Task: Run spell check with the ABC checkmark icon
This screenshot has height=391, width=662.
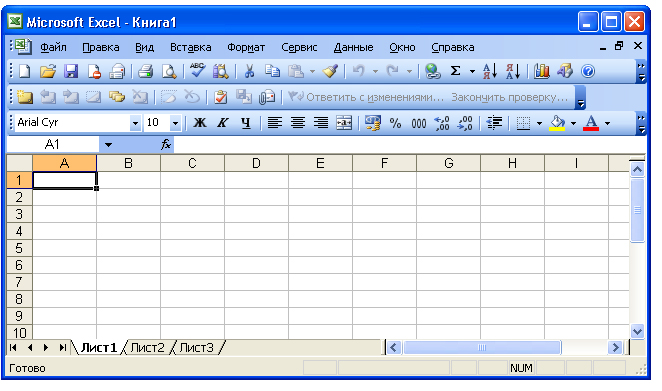Action: (197, 71)
